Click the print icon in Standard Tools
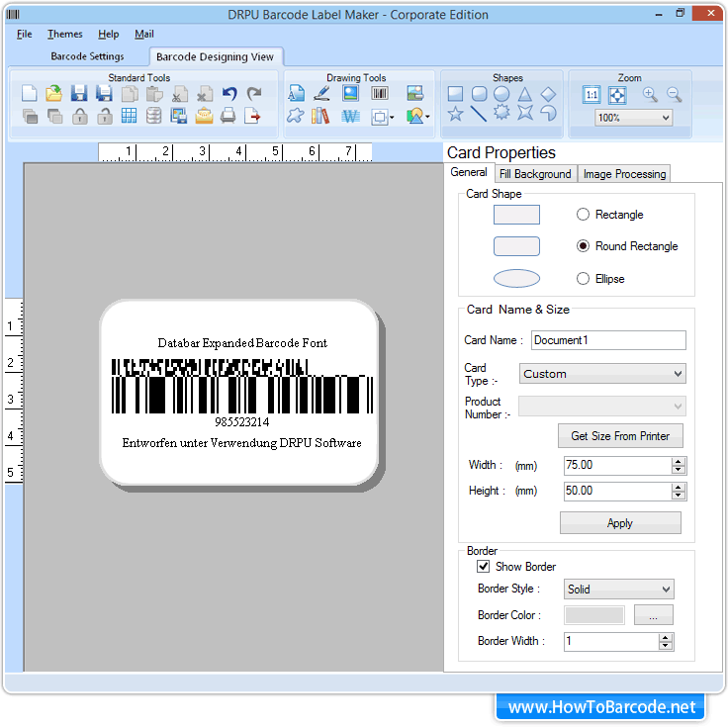Screen dimensions: 728x727 tap(228, 117)
